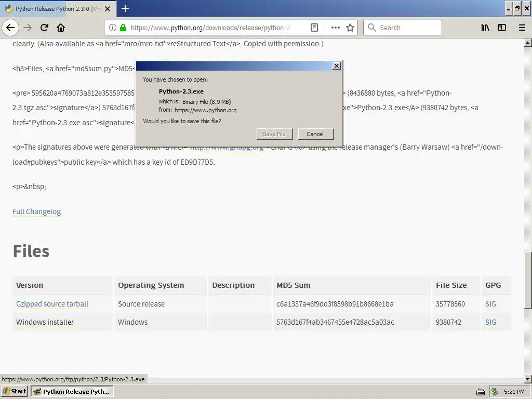
Task: Click the Files heading
Action: click(x=31, y=251)
